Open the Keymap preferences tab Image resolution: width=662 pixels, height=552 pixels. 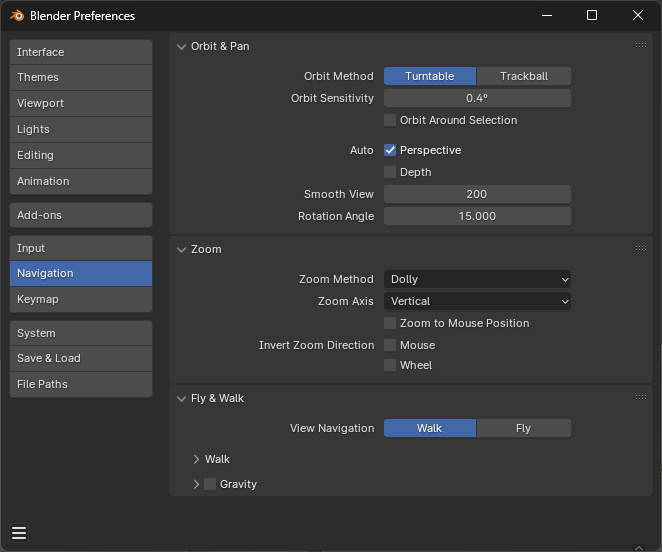click(x=81, y=299)
